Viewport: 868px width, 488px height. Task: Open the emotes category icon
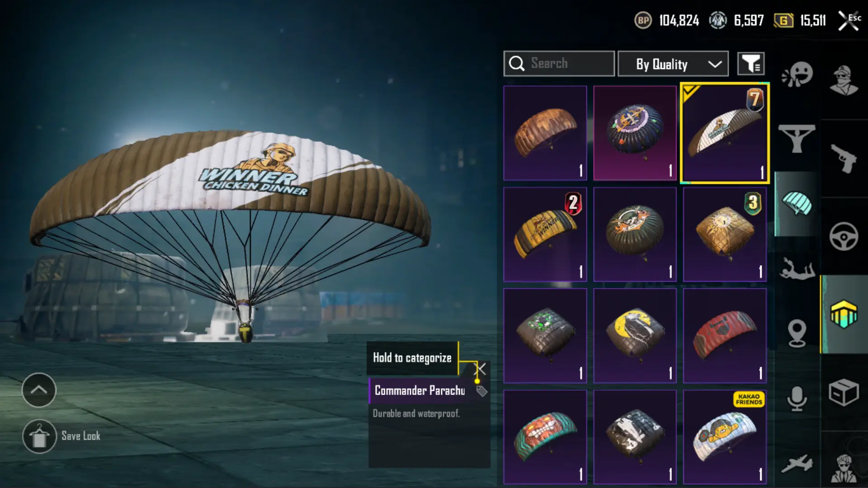(797, 75)
